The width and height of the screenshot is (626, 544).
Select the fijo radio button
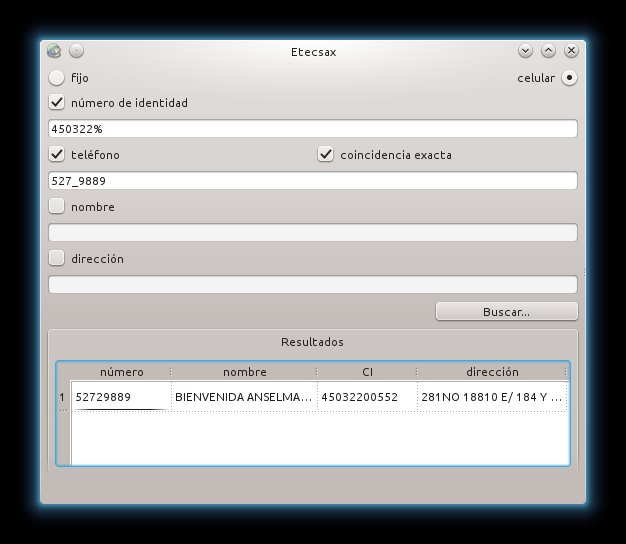57,77
